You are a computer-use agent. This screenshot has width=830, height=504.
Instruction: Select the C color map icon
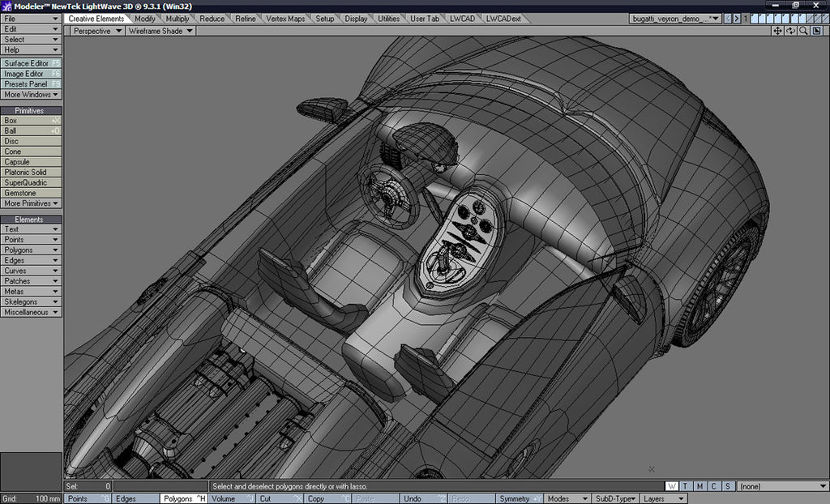tap(713, 485)
